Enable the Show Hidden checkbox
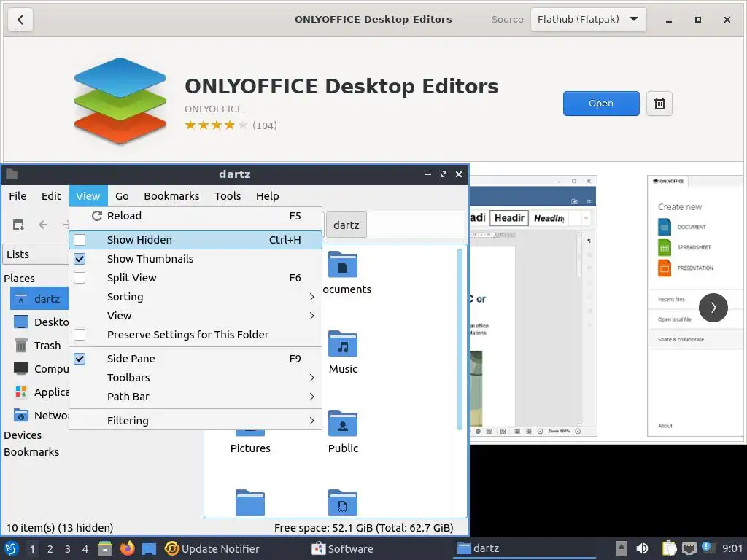This screenshot has width=747, height=560. (80, 239)
